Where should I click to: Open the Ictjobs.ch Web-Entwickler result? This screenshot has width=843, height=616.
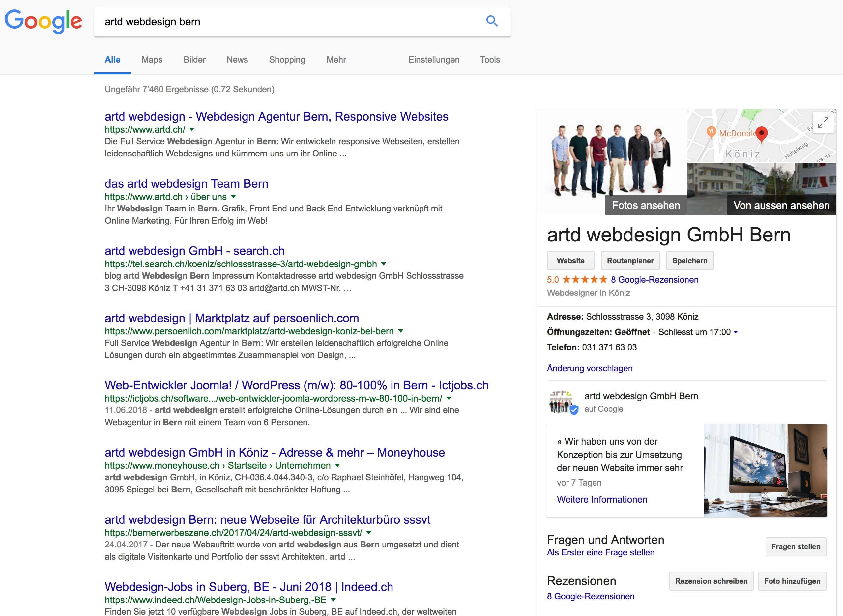297,385
